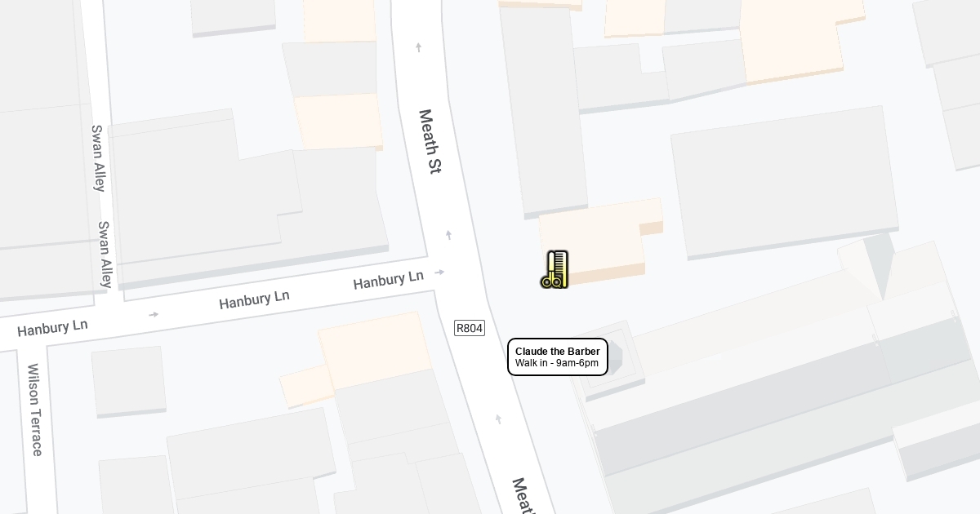
Task: Click the leftmost Hanbury Ln label
Action: tap(52, 328)
